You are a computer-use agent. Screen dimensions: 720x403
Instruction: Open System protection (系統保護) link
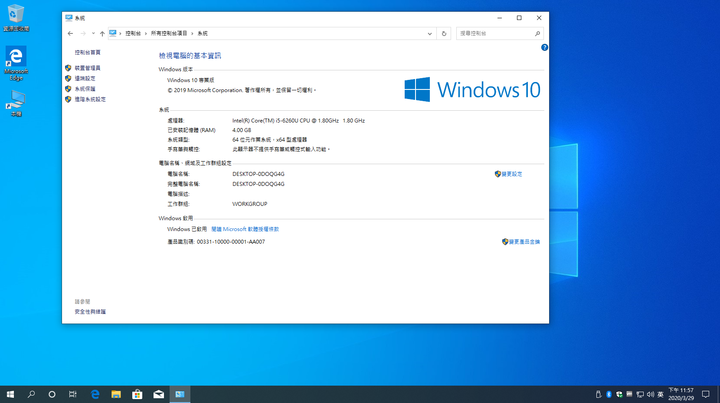click(x=85, y=89)
